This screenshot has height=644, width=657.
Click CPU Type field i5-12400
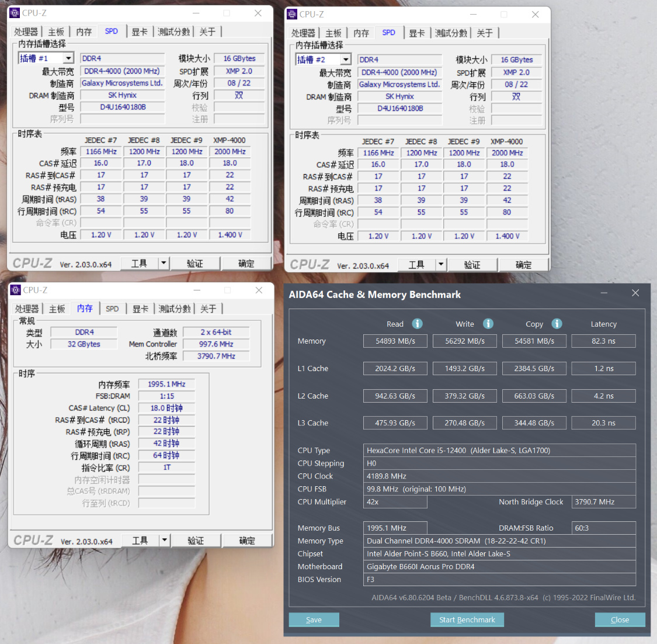click(499, 451)
